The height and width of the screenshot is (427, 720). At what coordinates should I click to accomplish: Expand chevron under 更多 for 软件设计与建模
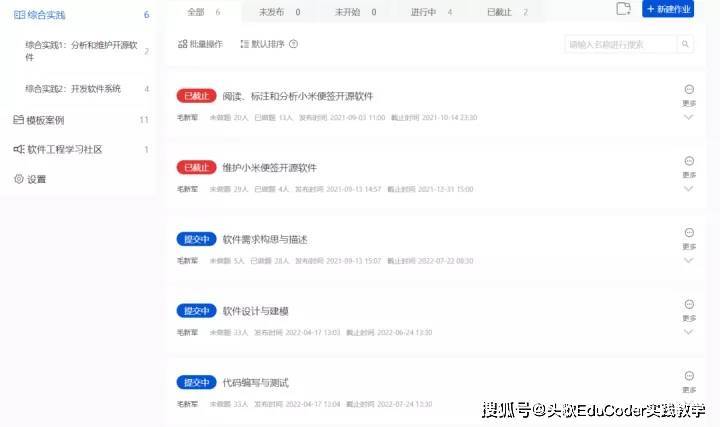point(688,331)
